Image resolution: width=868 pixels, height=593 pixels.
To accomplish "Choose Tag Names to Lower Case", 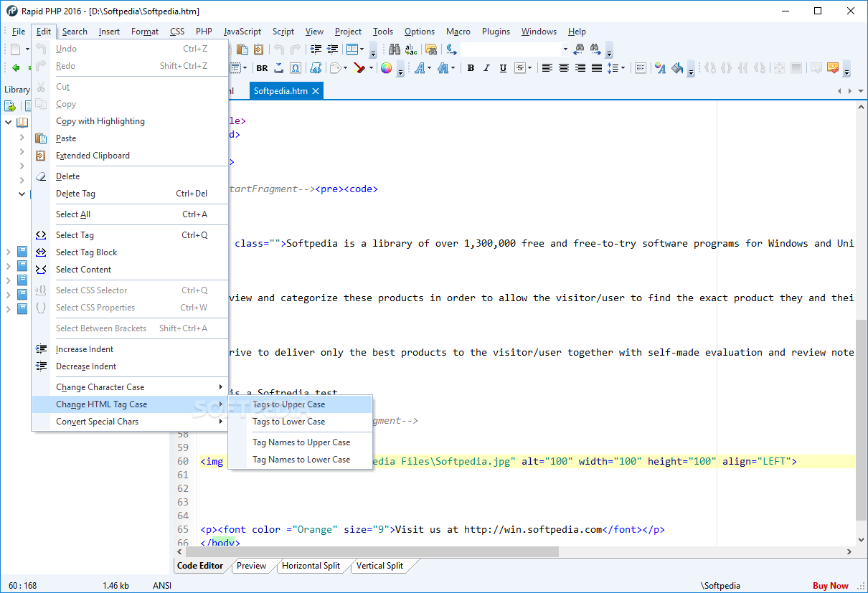I will pos(301,460).
